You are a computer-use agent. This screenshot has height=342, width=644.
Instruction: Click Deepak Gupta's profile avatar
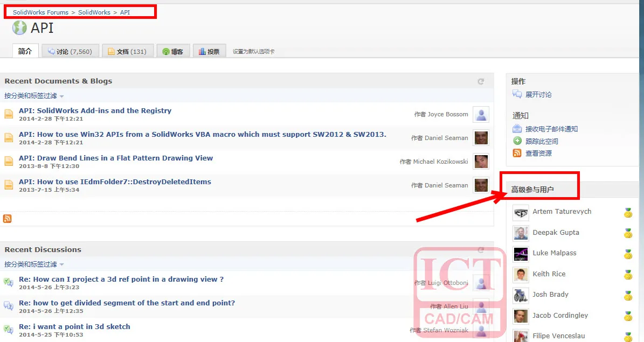(x=521, y=233)
